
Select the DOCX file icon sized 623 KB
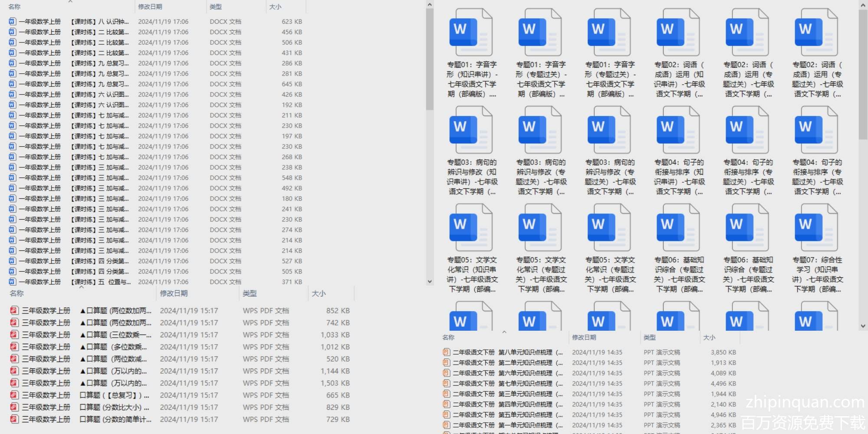point(12,22)
